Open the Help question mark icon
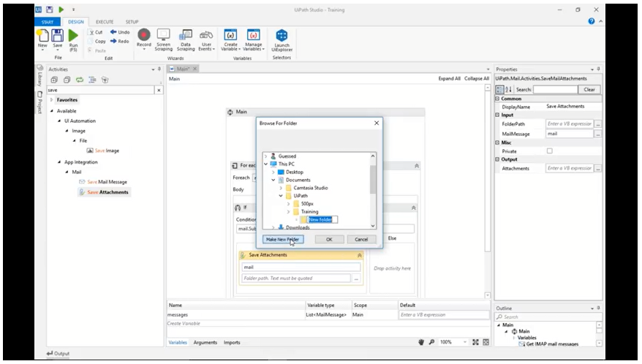Viewport: 642px width, 364px height. pos(592,21)
